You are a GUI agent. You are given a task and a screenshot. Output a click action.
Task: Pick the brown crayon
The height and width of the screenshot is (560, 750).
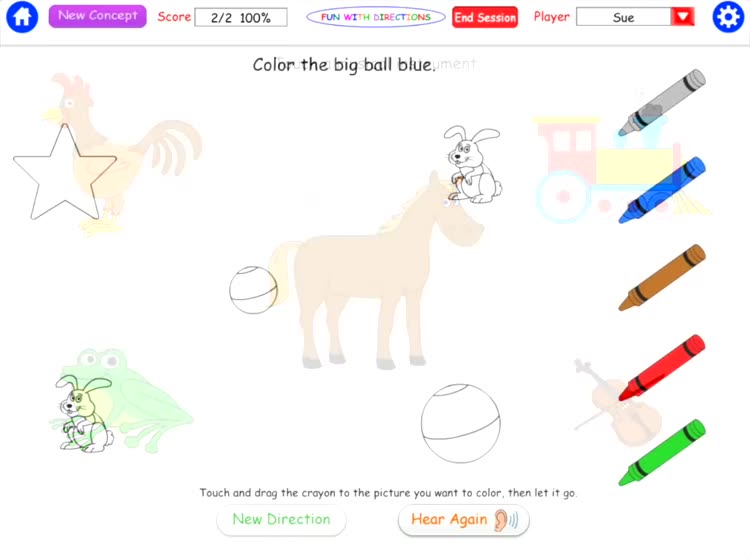662,277
